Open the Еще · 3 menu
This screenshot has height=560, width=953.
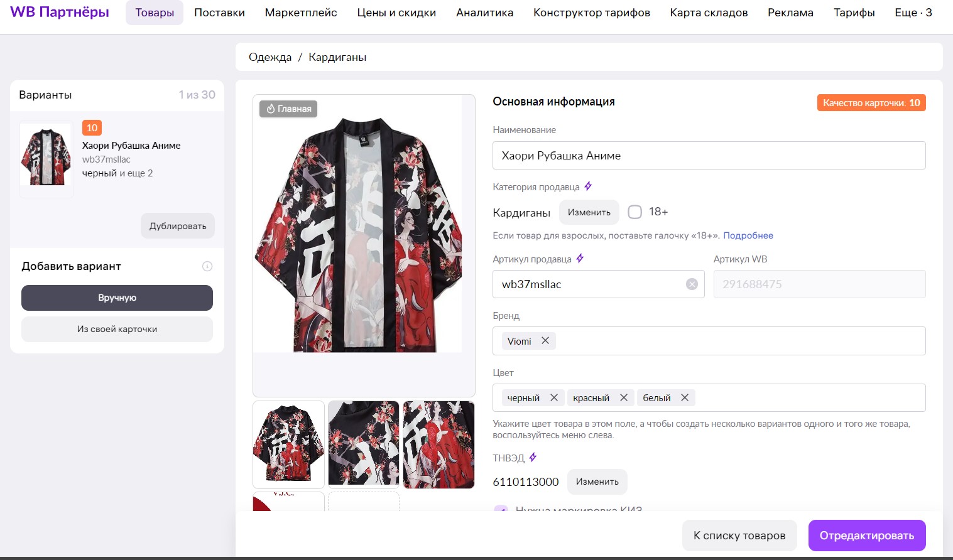(913, 13)
